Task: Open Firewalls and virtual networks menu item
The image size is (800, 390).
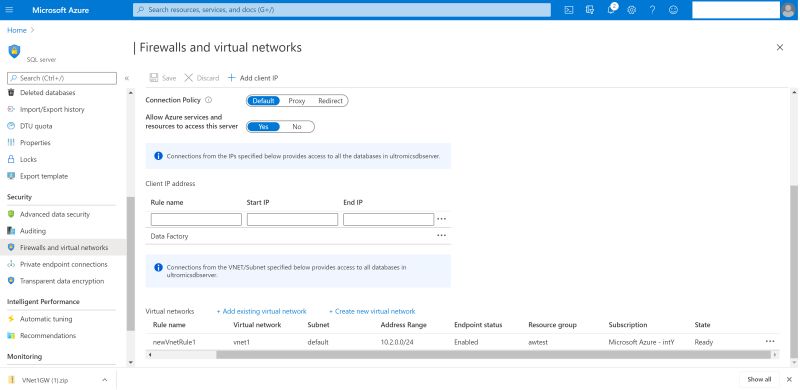Action: click(65, 248)
